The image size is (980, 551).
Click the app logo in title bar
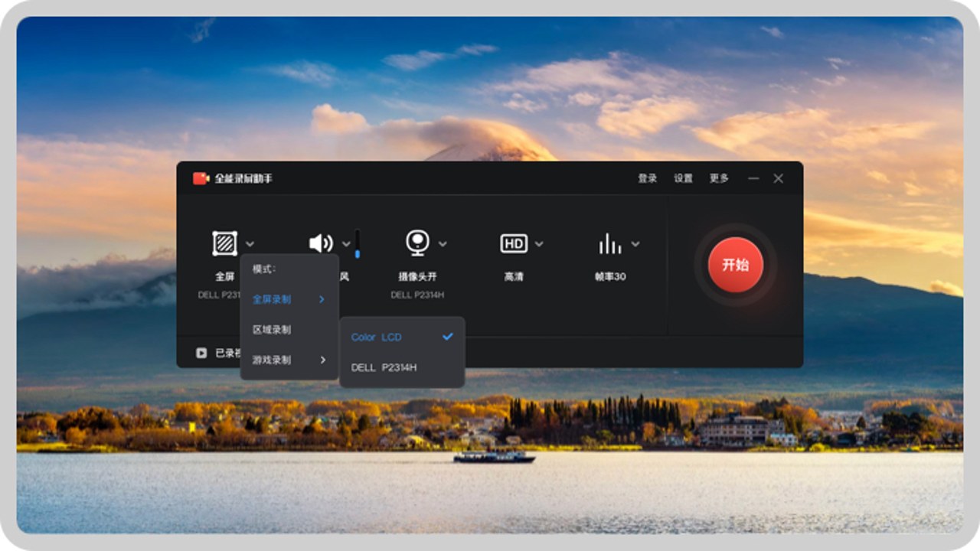201,178
